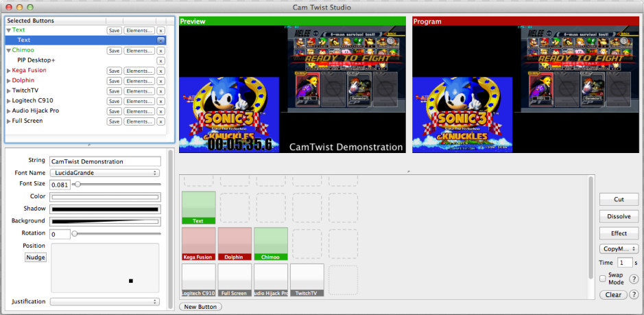Activate the Full Screen grid button

click(235, 280)
